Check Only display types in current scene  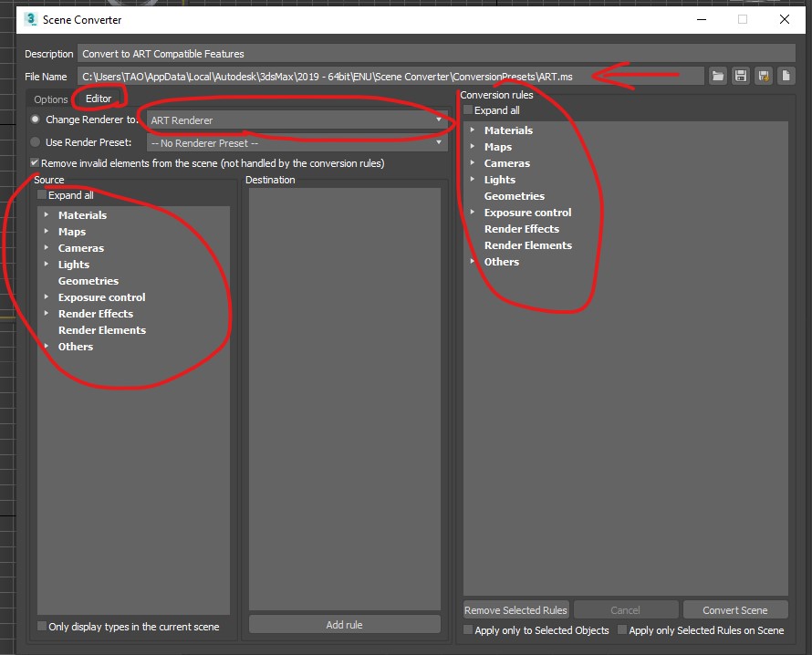coord(42,627)
